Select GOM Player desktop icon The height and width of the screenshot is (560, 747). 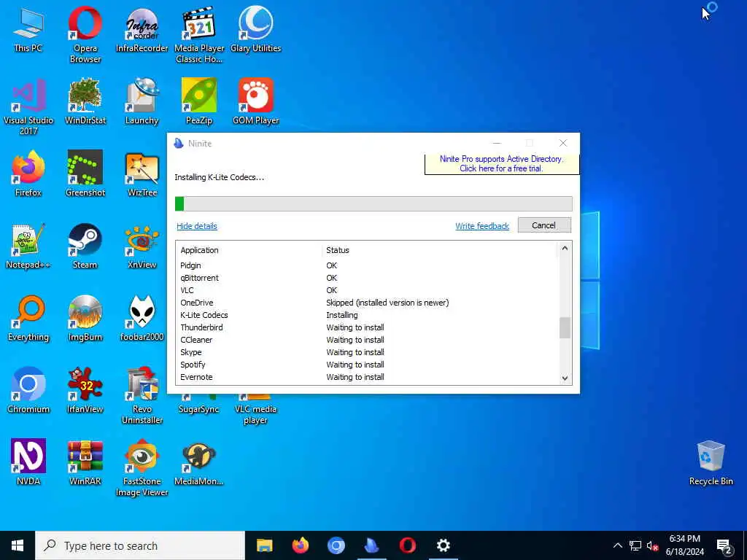coord(256,101)
